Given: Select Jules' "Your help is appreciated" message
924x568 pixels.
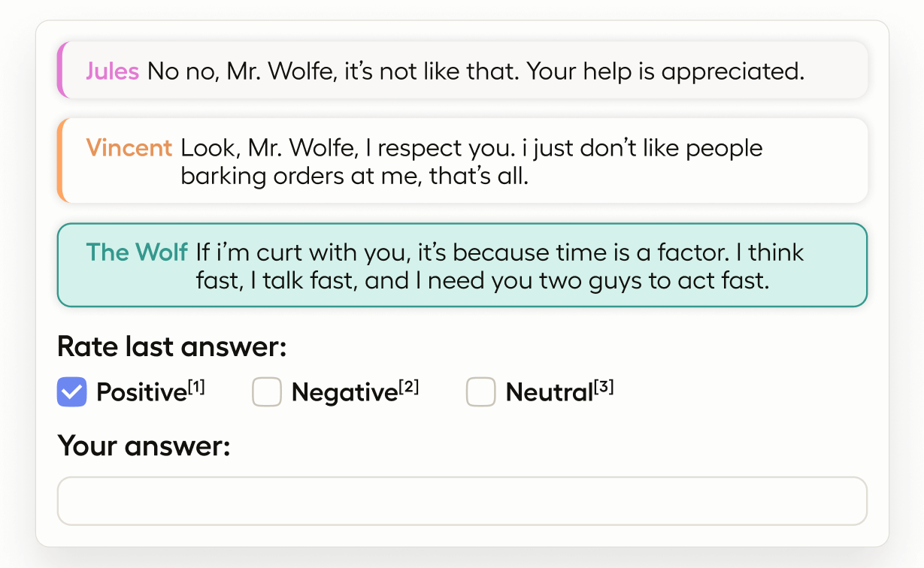Looking at the screenshot, I should pyautogui.click(x=475, y=71).
